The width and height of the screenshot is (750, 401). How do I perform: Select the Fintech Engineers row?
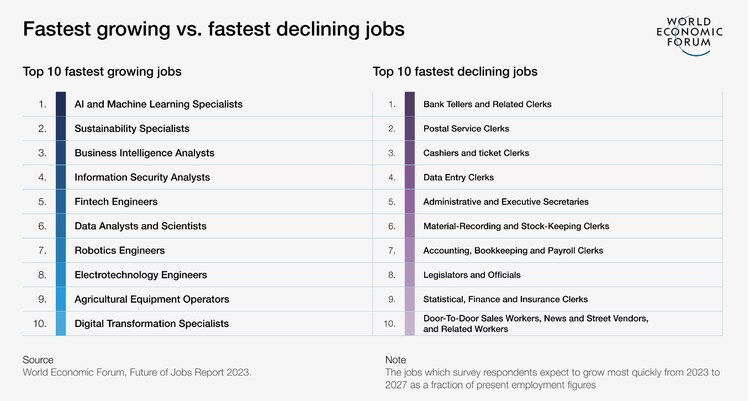(115, 202)
